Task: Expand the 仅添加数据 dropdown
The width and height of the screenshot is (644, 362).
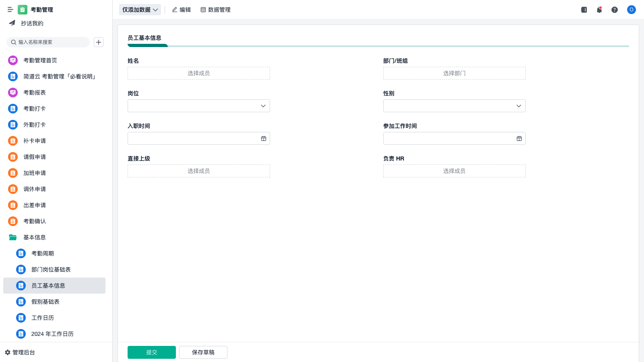Action: coord(140,10)
